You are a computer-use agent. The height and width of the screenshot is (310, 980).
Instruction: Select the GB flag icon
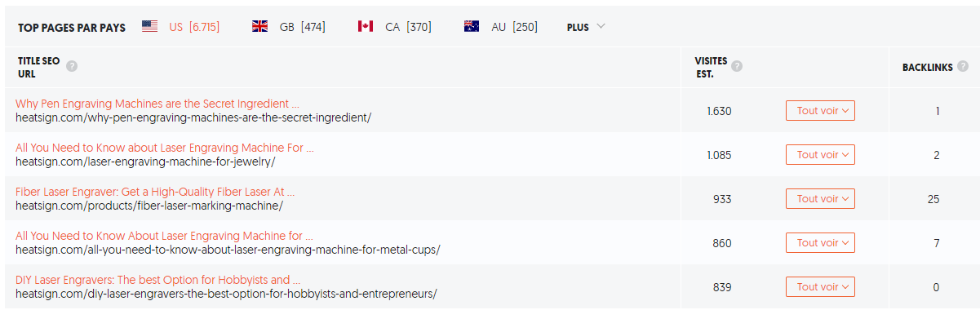tap(259, 27)
